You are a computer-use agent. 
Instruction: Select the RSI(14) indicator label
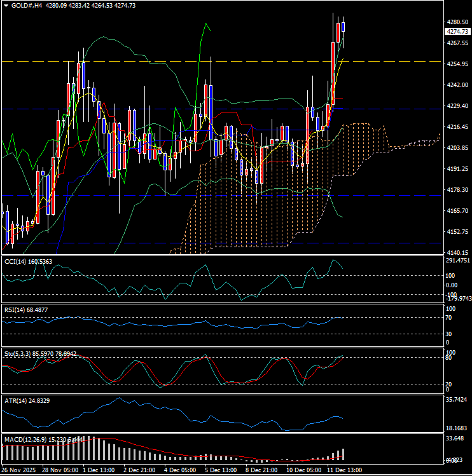[15, 309]
